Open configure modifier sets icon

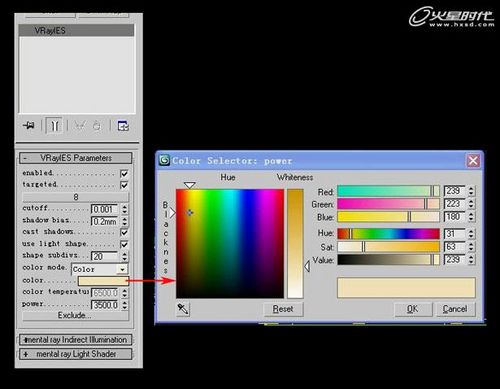(x=123, y=126)
